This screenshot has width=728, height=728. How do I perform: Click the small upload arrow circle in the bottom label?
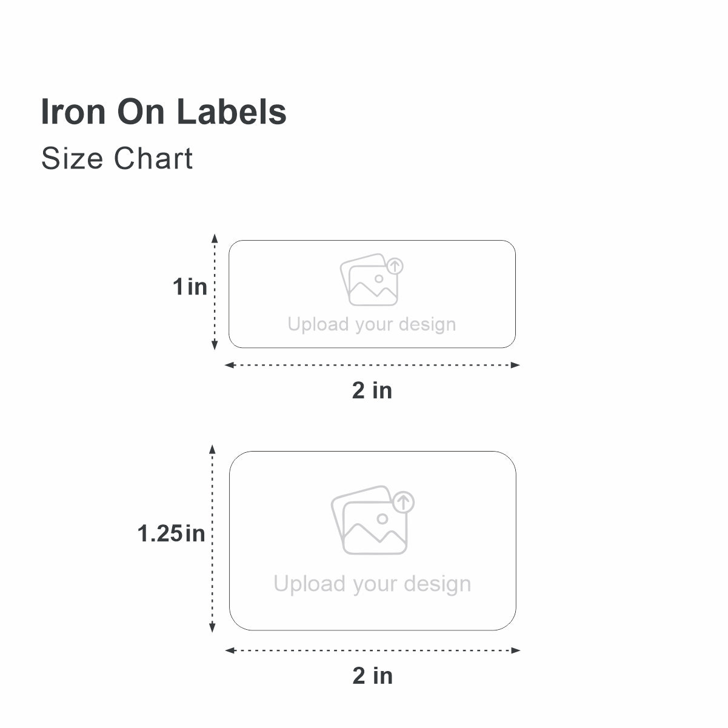tap(404, 502)
